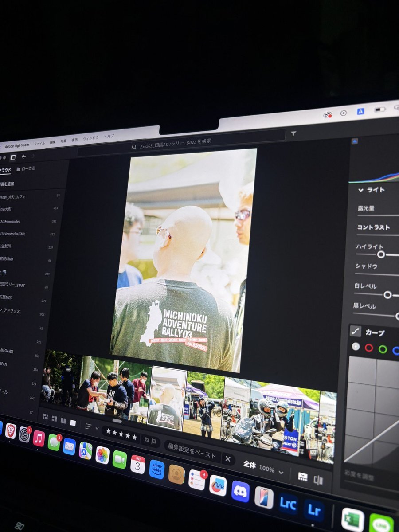Viewport: 399px width, 532px height.
Task: Collapse the ライト panel chevron
Action: 361,189
